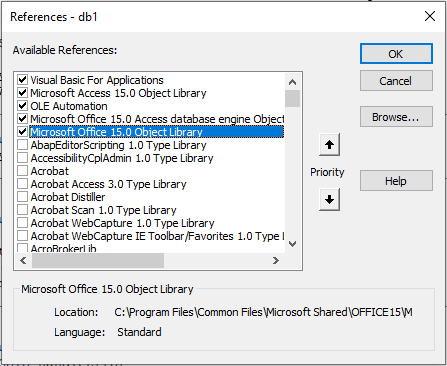Check Acrobat WebCapture IE Toolbar/Favorites checkbox
Image resolution: width=447 pixels, height=366 pixels.
tap(22, 236)
